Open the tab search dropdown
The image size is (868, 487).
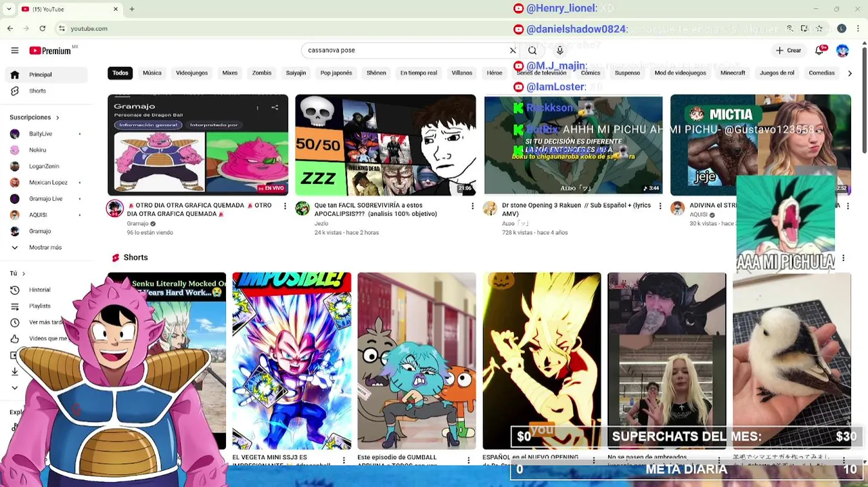(9, 9)
